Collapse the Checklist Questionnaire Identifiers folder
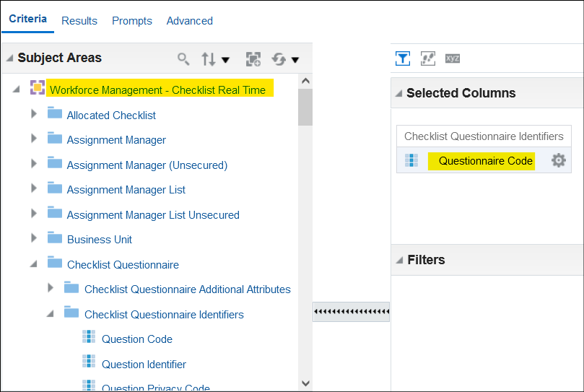The width and height of the screenshot is (584, 392). [x=50, y=314]
